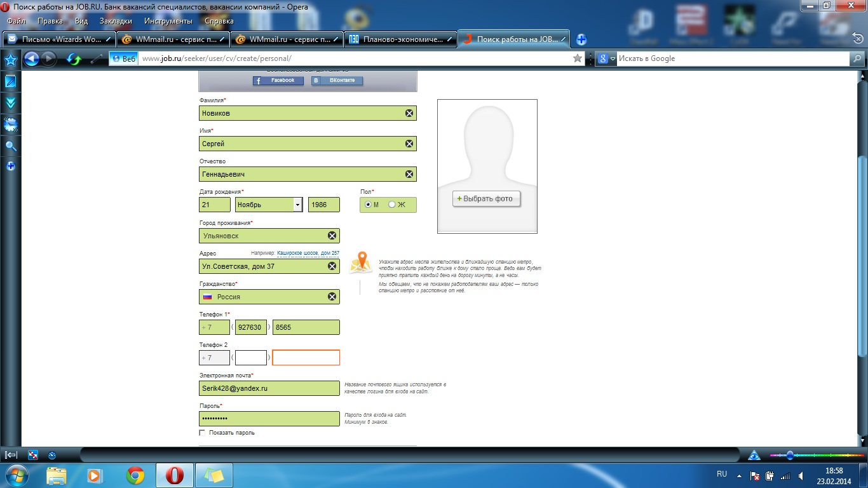Click into the Телефон 2 number field
Image resolution: width=868 pixels, height=488 pixels.
tap(306, 358)
